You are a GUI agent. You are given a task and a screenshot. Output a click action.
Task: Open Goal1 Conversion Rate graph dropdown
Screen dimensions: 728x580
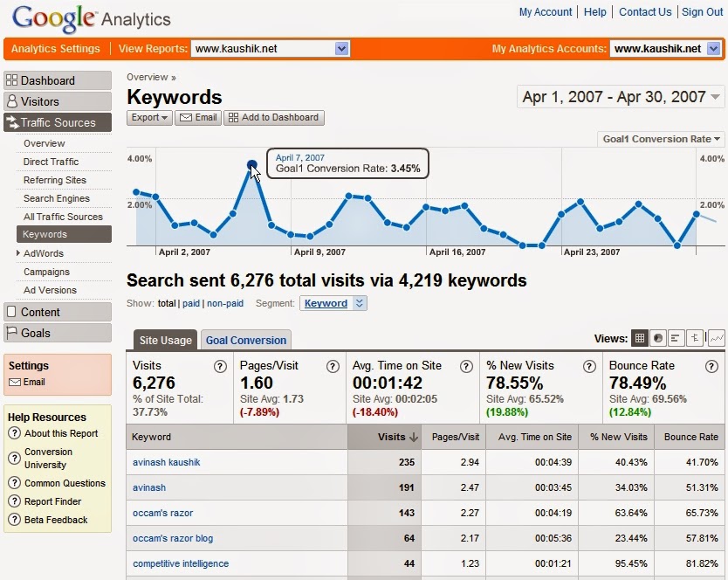pyautogui.click(x=661, y=139)
